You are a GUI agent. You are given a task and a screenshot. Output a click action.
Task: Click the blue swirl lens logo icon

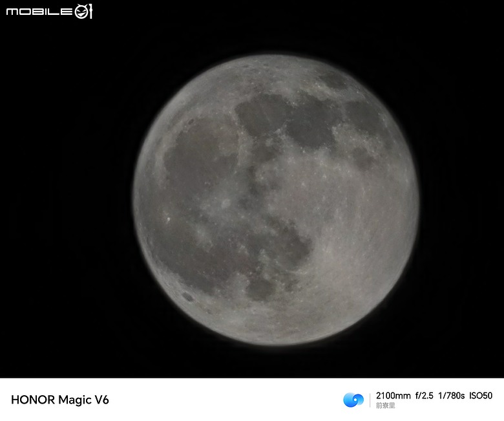[353, 400]
